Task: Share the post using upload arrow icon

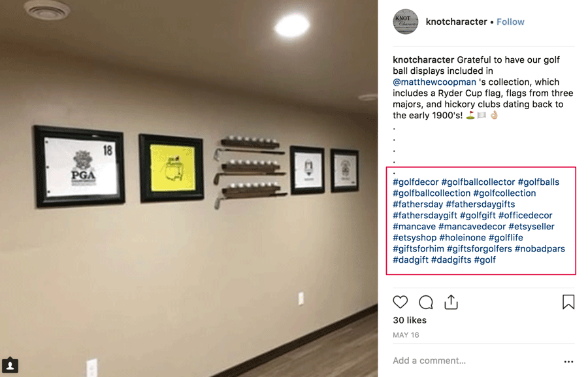Action: point(451,302)
